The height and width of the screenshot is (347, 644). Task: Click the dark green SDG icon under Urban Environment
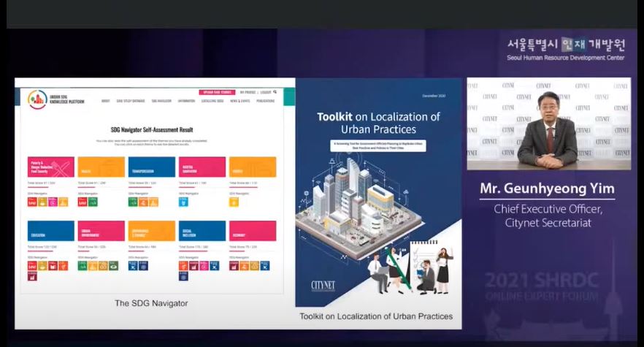[113, 266]
